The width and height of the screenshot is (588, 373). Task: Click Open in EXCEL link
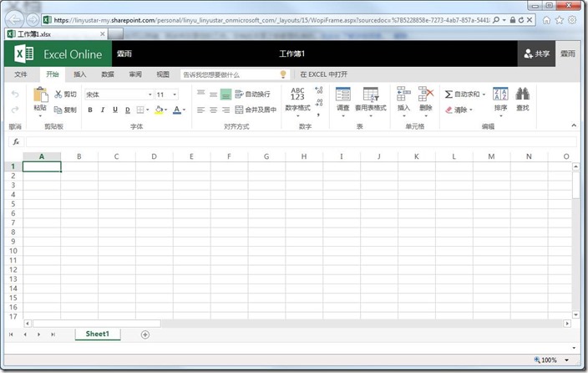(323, 74)
